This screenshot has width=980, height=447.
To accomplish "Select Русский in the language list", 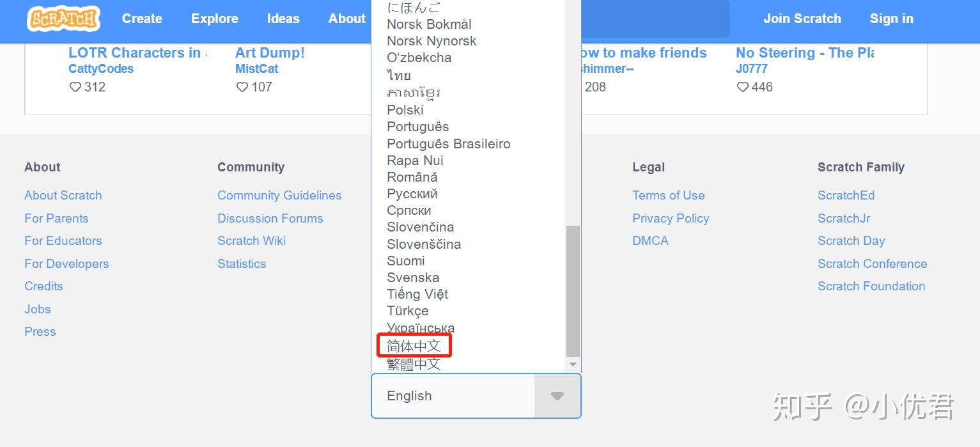I will pos(412,194).
